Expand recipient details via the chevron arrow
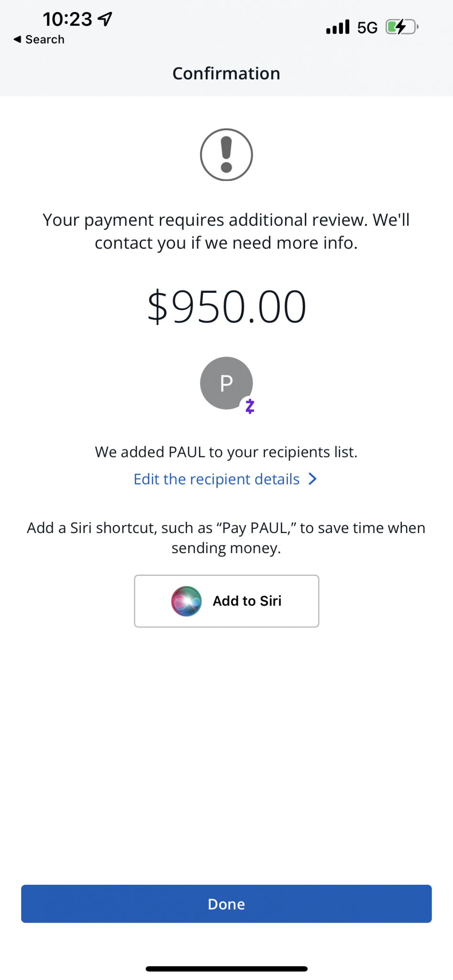Viewport: 453px width, 980px height. tap(313, 479)
